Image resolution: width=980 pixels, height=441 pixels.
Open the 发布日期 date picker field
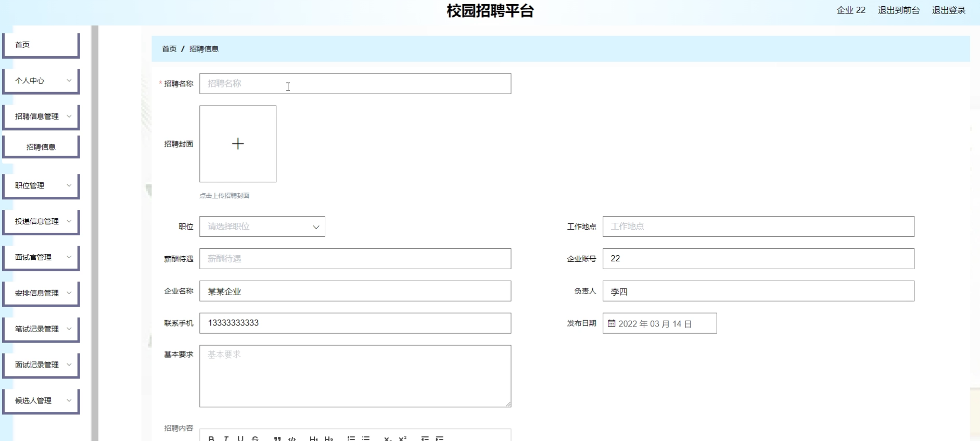tap(660, 323)
